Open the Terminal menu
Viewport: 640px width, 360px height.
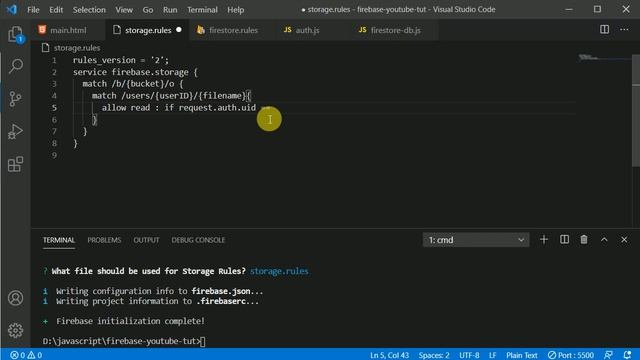202,9
